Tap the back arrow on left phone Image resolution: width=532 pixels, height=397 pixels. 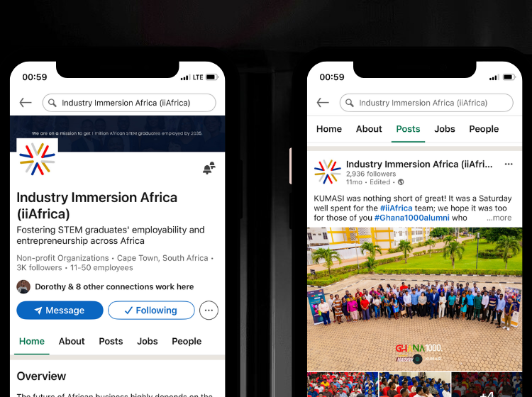point(26,102)
